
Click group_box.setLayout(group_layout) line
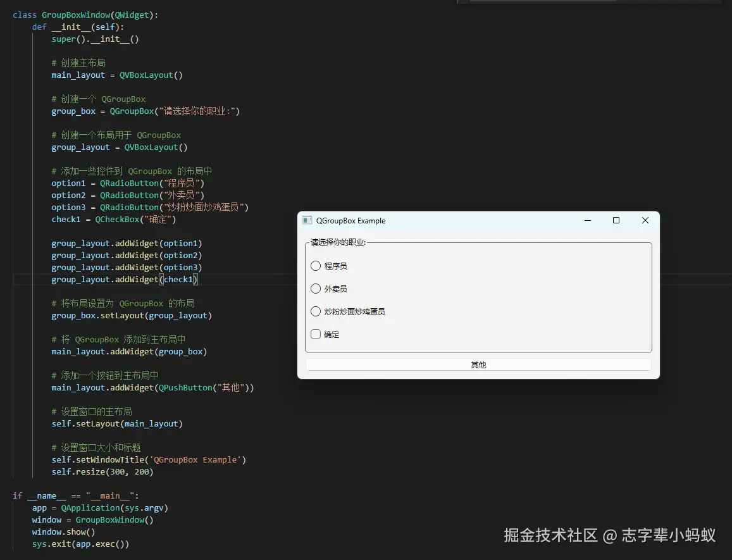pos(132,316)
